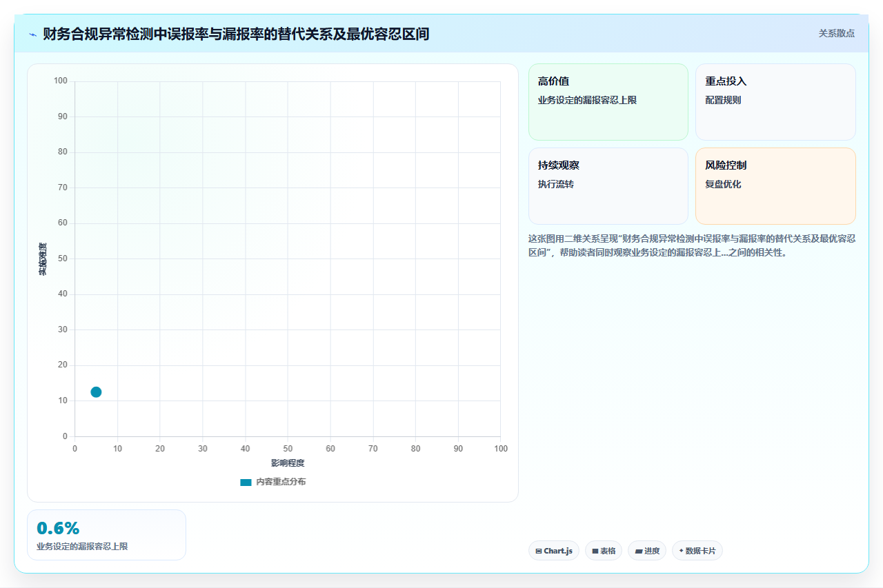Click the 表格 tag chip
Viewport: 883px width, 588px height.
point(604,551)
